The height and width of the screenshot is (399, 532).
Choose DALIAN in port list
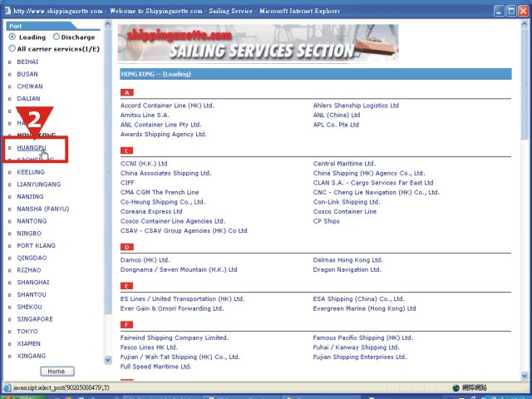pos(28,98)
